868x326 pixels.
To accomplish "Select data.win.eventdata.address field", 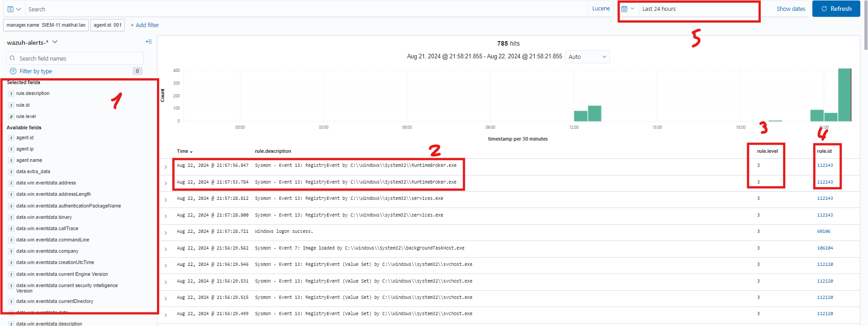I will tap(46, 183).
